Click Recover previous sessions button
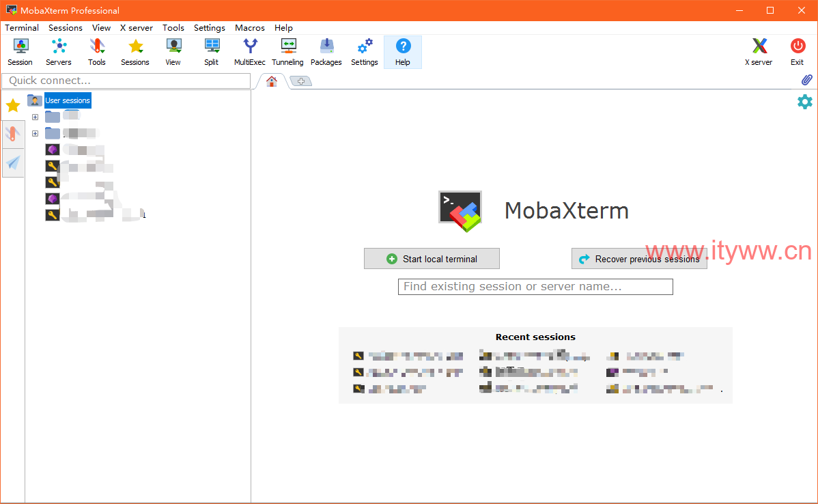 click(x=640, y=259)
